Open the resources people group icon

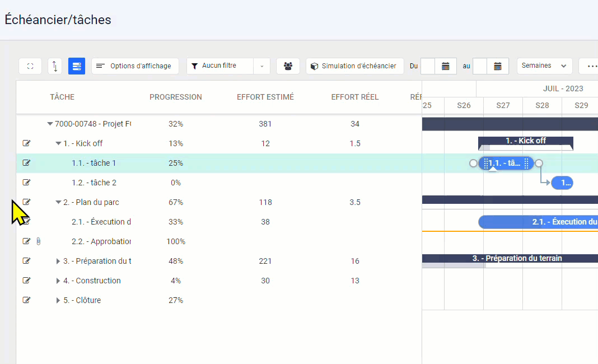tap(288, 66)
